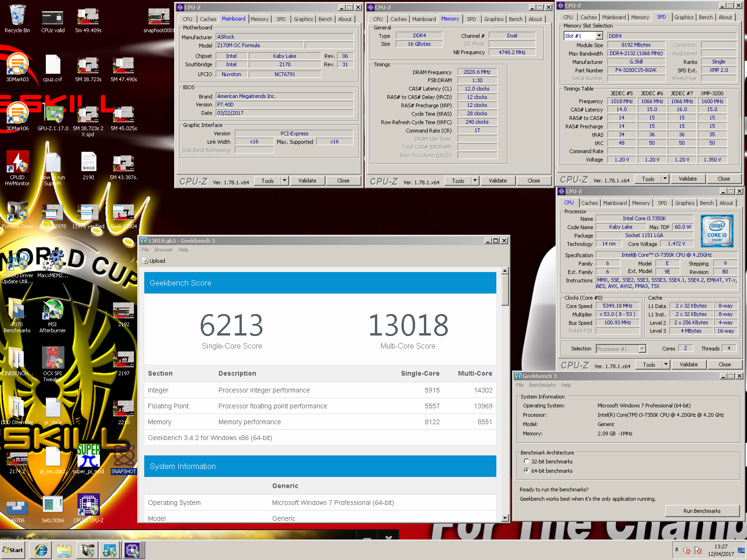Screen dimensions: 747x560
Task: Click Tools button in the CPU tab CPU-Z window
Action: [649, 364]
